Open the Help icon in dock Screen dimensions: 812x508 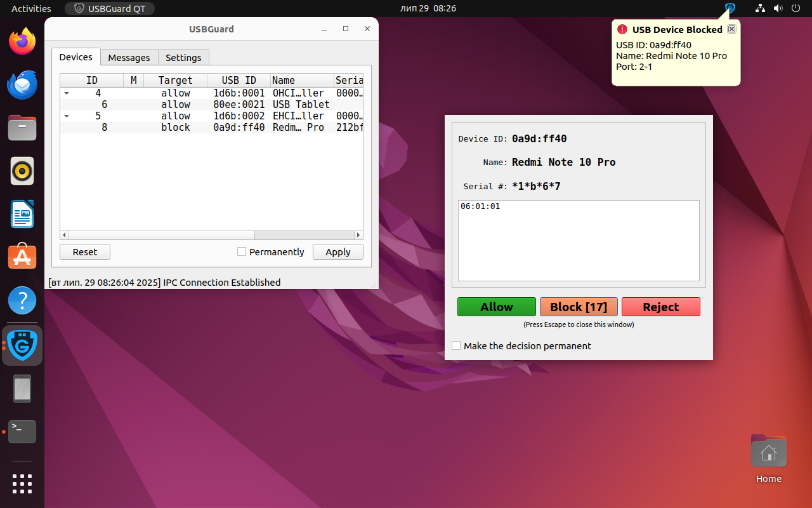point(22,300)
